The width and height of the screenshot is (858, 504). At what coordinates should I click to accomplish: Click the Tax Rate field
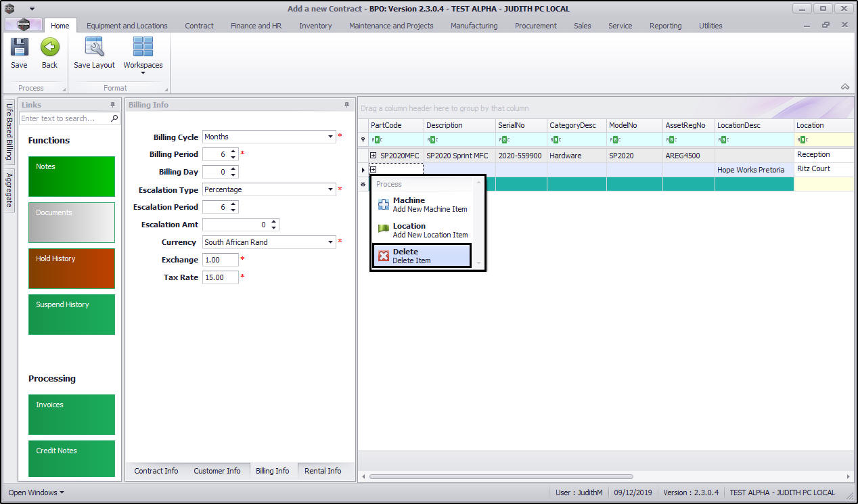click(220, 277)
